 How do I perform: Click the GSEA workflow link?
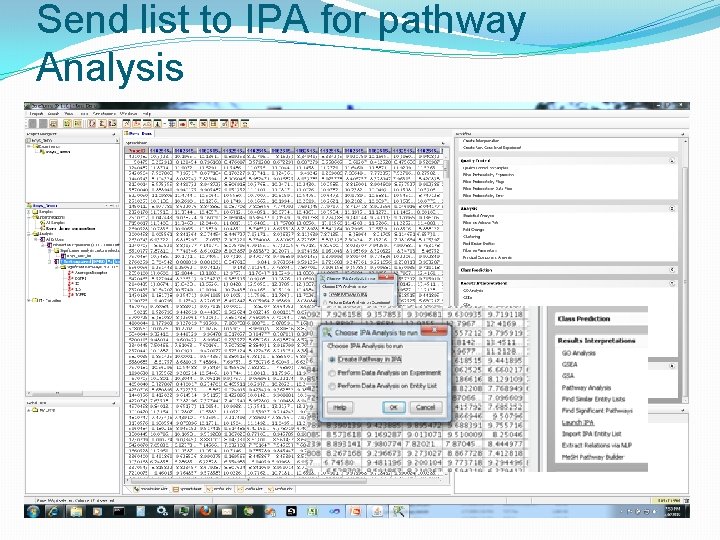point(569,365)
